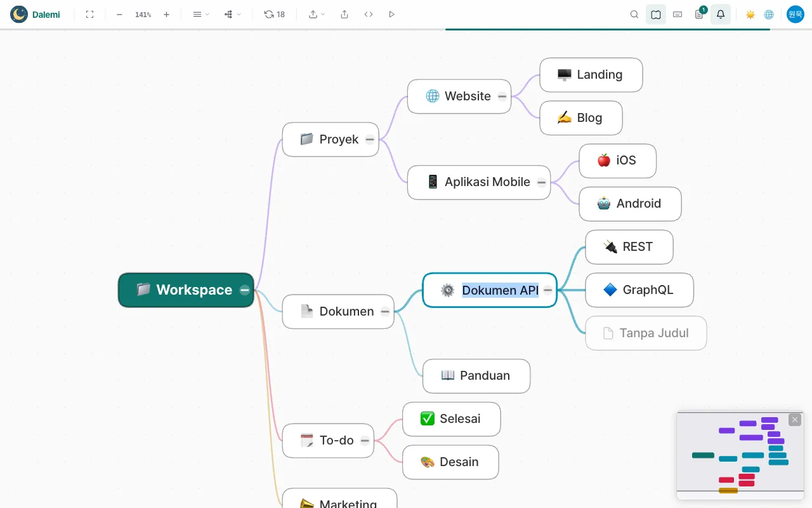This screenshot has width=812, height=508.
Task: Collapse the Aplikasi Mobile branch
Action: click(542, 182)
